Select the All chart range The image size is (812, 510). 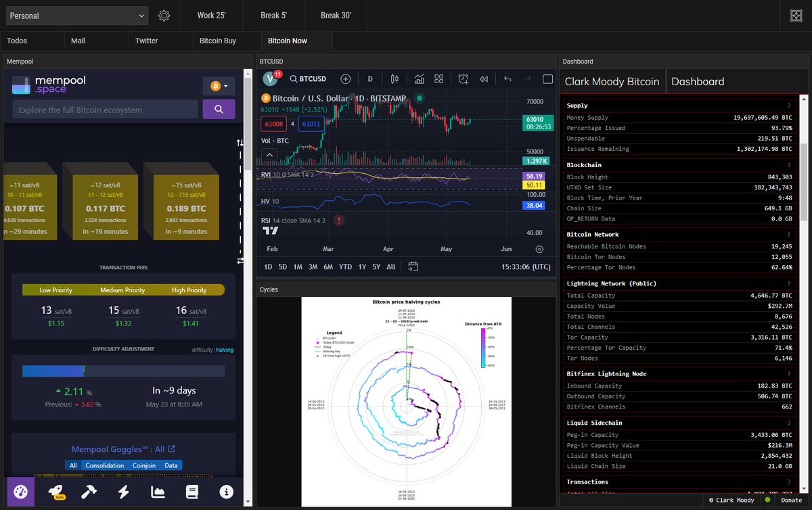point(391,266)
